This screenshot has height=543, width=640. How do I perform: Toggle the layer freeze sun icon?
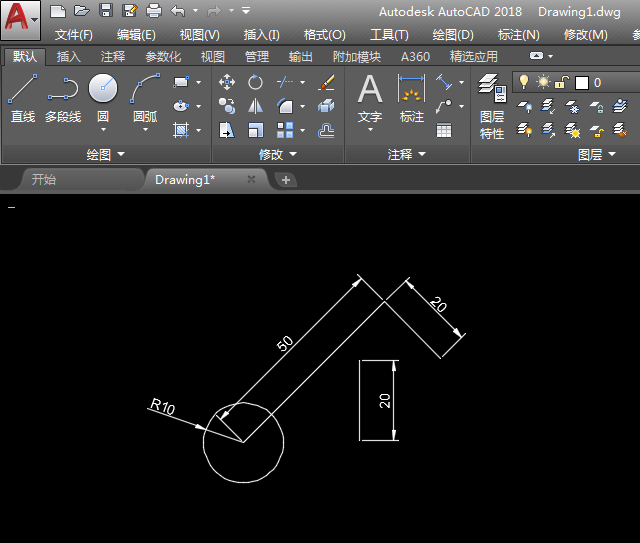tap(543, 82)
